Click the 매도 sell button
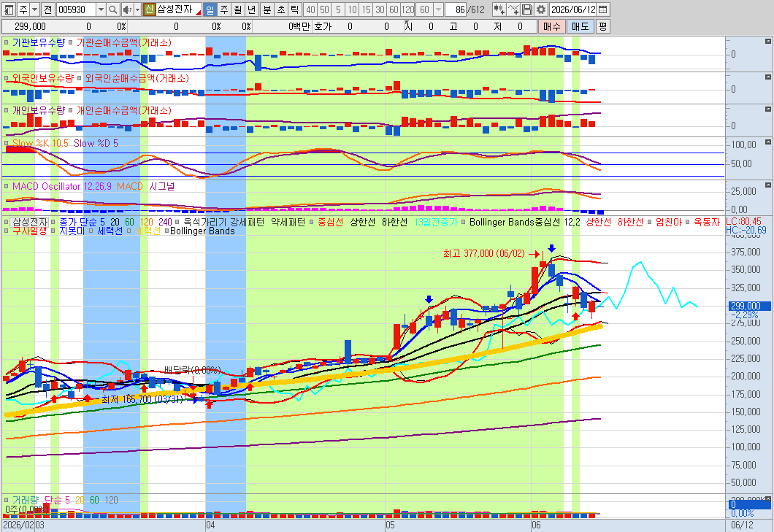The width and height of the screenshot is (774, 532). 580,27
